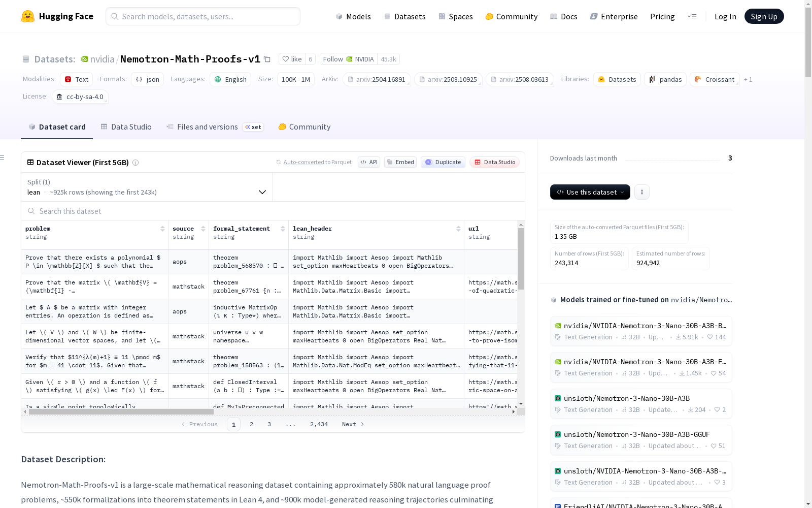
Task: Click the Embed button
Action: (x=400, y=162)
